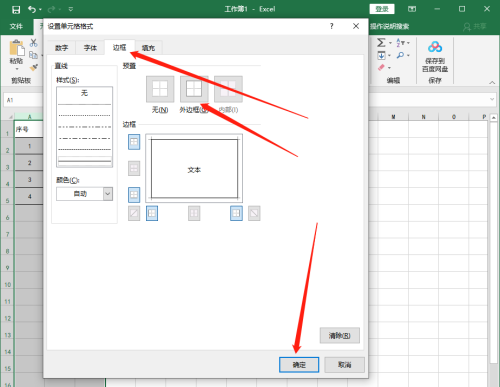This screenshot has height=387, width=500.
Task: Click the Undo arrow icon
Action: coord(32,9)
